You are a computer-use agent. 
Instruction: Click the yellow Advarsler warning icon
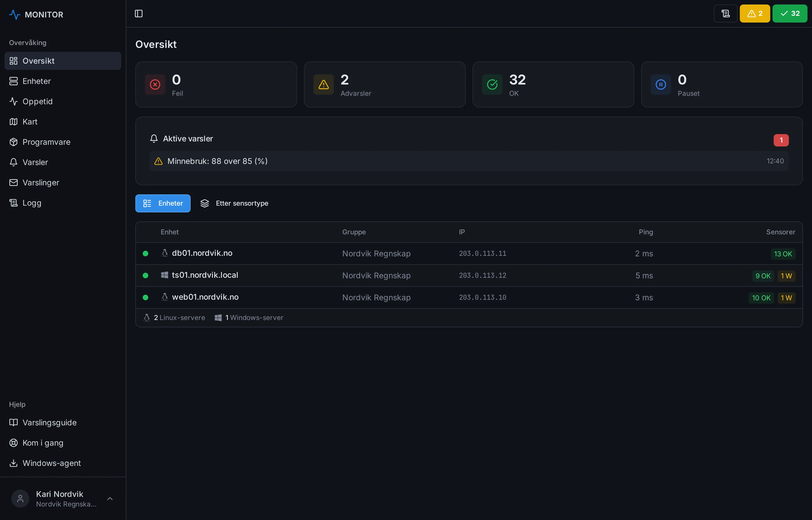pyautogui.click(x=323, y=85)
